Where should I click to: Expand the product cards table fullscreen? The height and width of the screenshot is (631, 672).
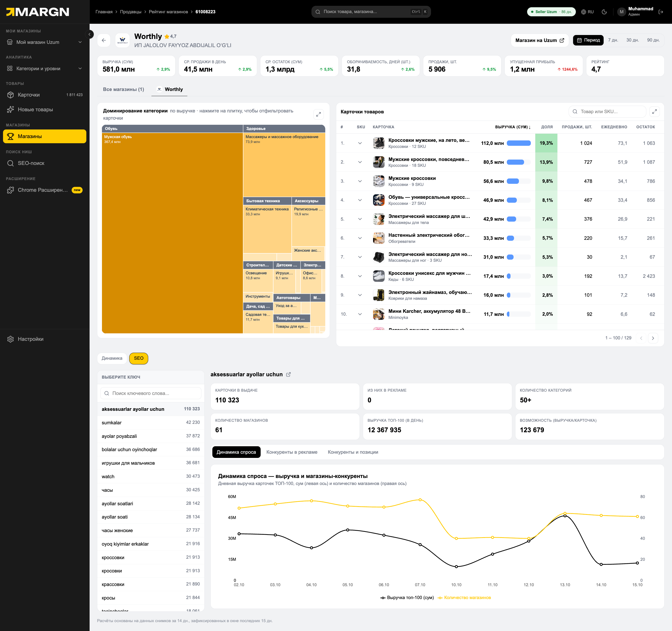[x=654, y=112]
